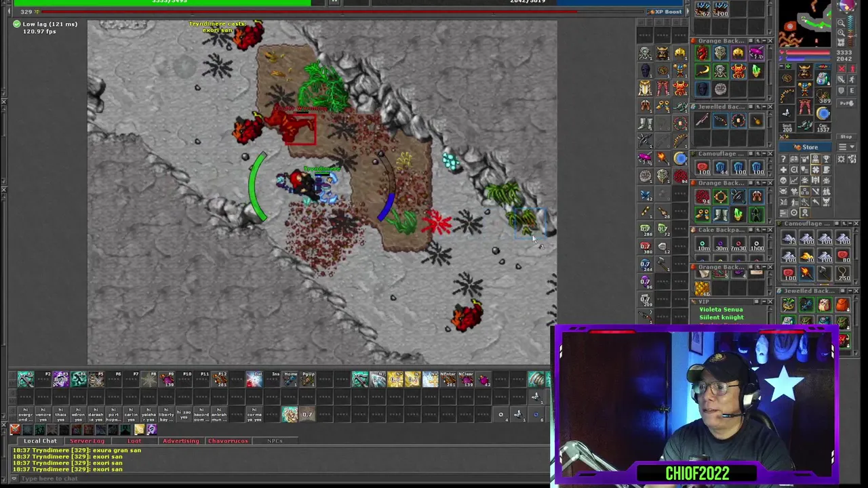The height and width of the screenshot is (488, 868).
Task: Click the F3 action bar spell slot
Action: [x=61, y=379]
